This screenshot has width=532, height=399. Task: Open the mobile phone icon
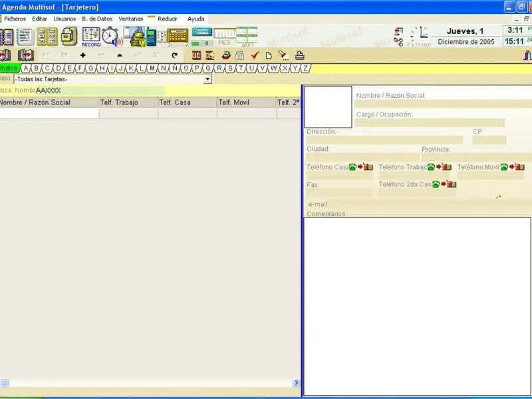coord(151,37)
